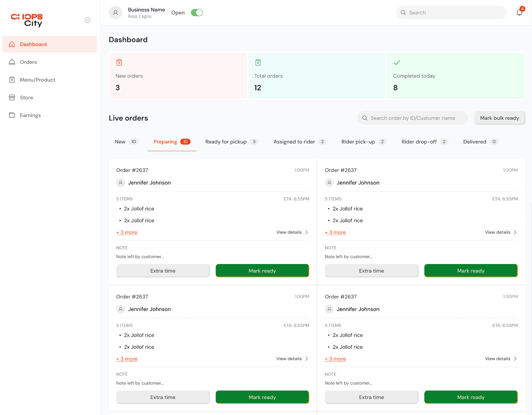Open the Rider drop-off tab
Viewport: 532px width, 415px height.
pos(425,142)
